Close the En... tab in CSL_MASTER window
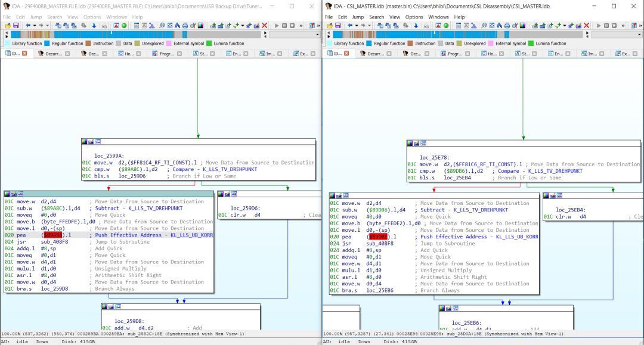The width and height of the screenshot is (644, 345). [x=568, y=54]
